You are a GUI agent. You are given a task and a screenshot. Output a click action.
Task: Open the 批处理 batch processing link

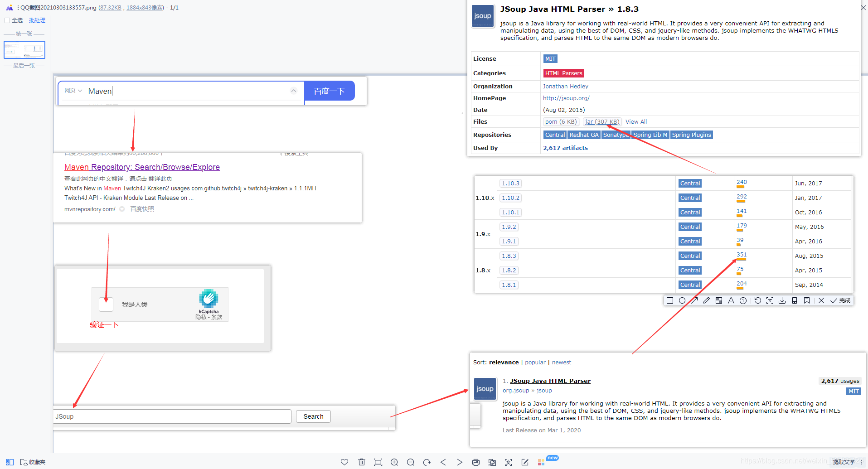coord(37,20)
